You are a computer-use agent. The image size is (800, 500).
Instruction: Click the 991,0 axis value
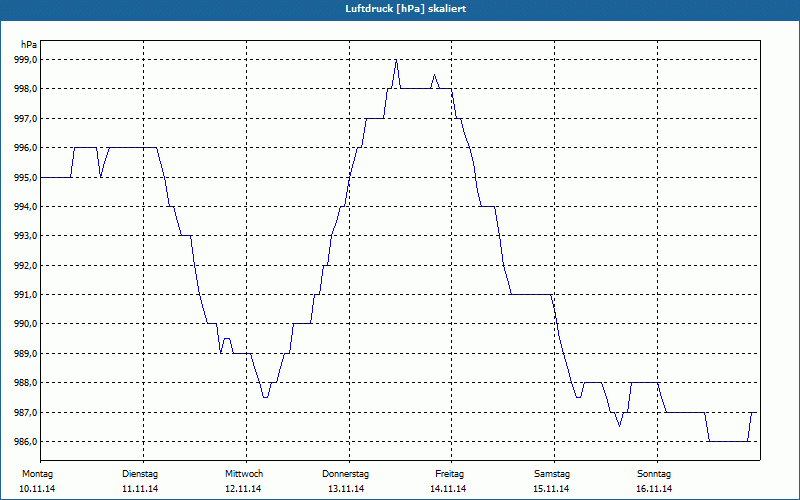pos(26,295)
